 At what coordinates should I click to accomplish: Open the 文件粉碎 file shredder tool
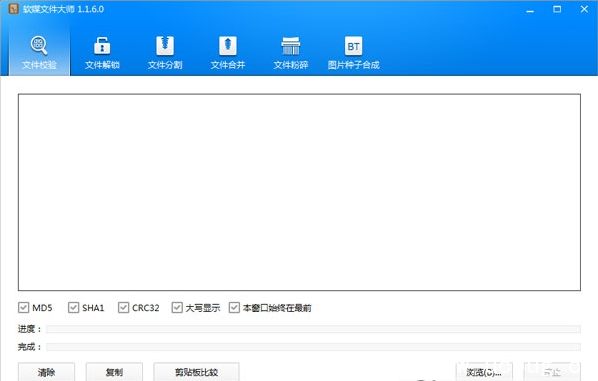291,53
